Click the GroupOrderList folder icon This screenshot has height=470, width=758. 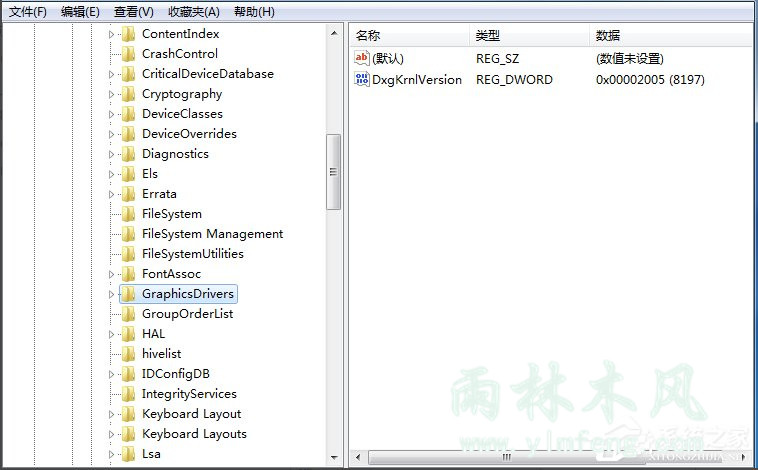tap(128, 314)
